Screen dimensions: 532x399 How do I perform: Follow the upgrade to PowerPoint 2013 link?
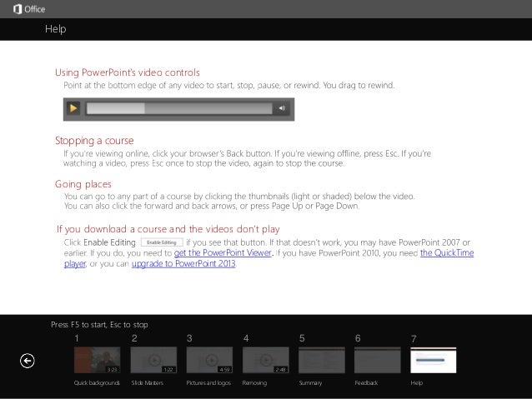[x=183, y=264]
